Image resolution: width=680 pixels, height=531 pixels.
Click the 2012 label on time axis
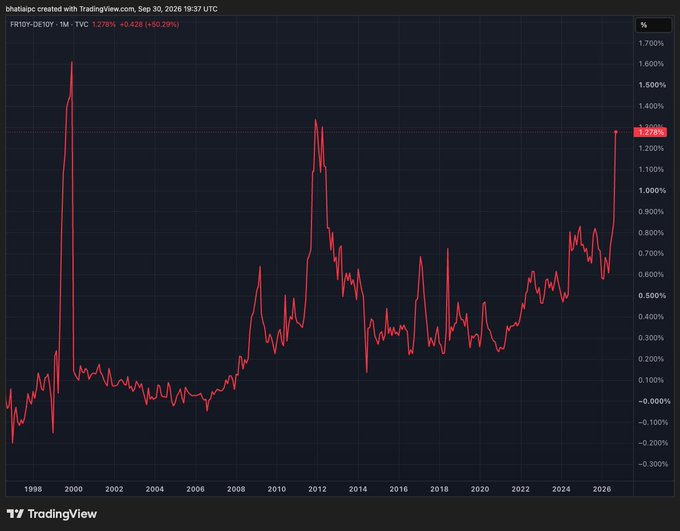[317, 489]
